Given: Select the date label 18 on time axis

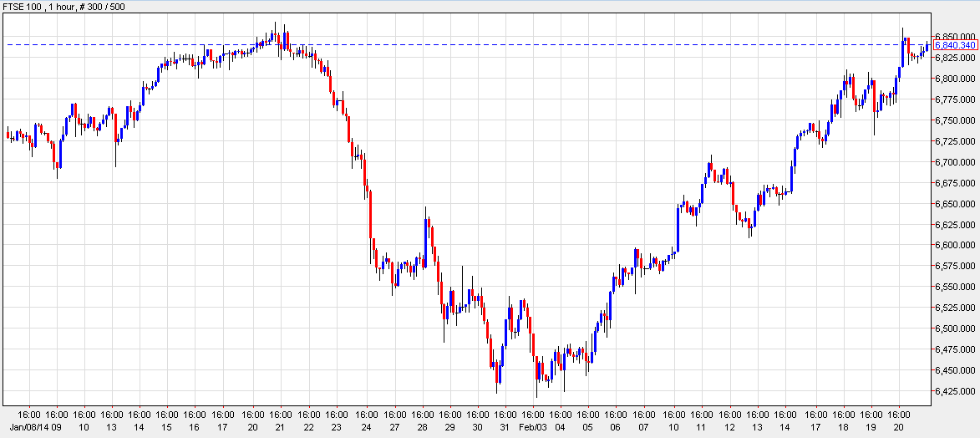Looking at the screenshot, I should click(843, 426).
